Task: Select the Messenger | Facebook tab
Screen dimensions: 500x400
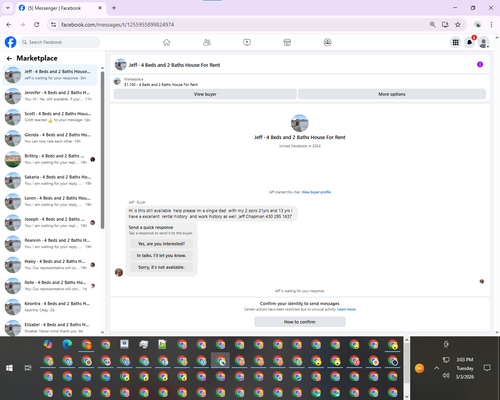Action: tap(61, 8)
